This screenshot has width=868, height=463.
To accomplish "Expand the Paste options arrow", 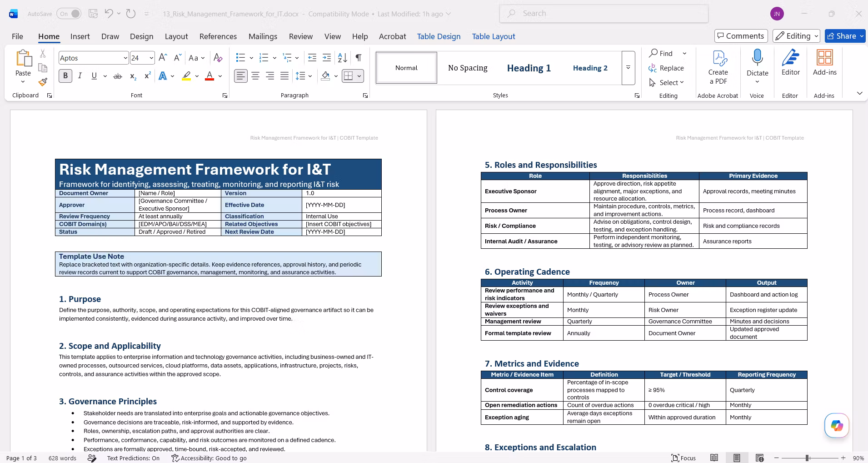I will click(x=23, y=82).
